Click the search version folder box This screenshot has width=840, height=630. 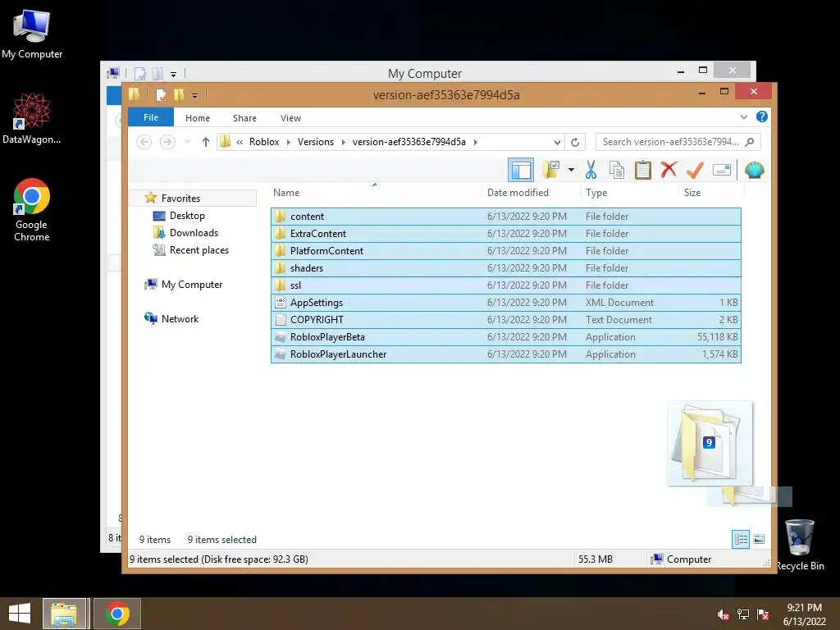coord(678,142)
